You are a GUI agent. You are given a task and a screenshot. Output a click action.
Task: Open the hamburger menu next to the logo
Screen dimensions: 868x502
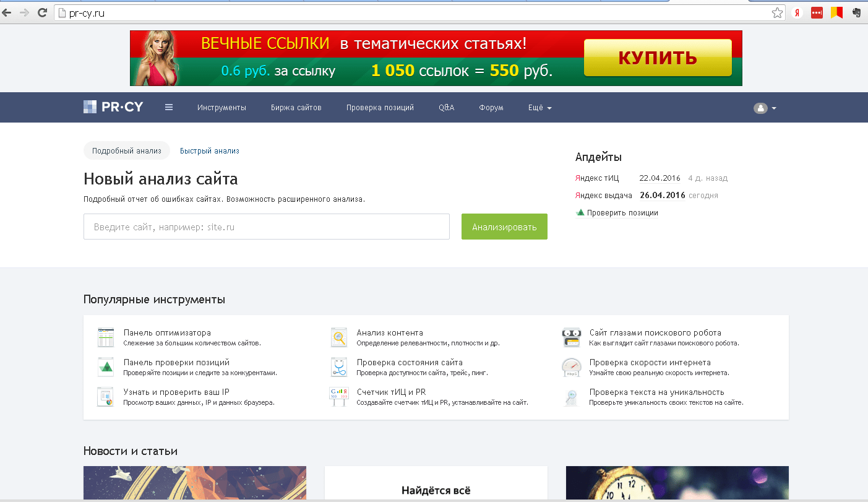point(168,106)
